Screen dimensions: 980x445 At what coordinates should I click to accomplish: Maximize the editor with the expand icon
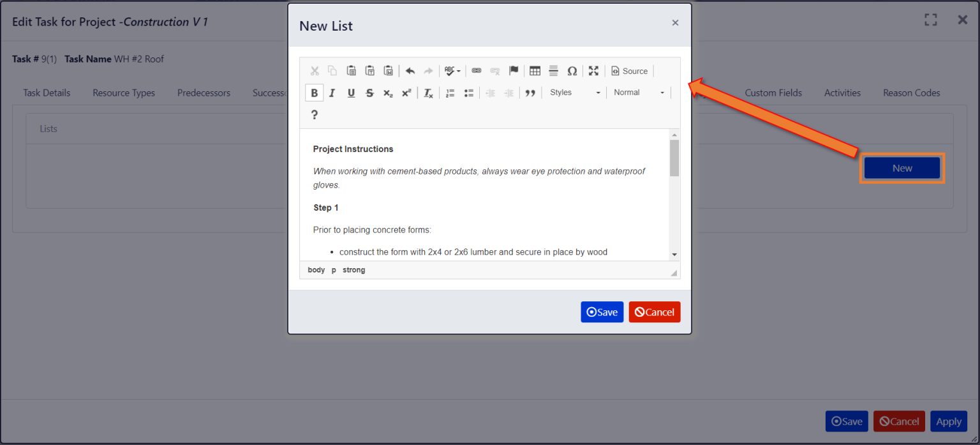593,71
